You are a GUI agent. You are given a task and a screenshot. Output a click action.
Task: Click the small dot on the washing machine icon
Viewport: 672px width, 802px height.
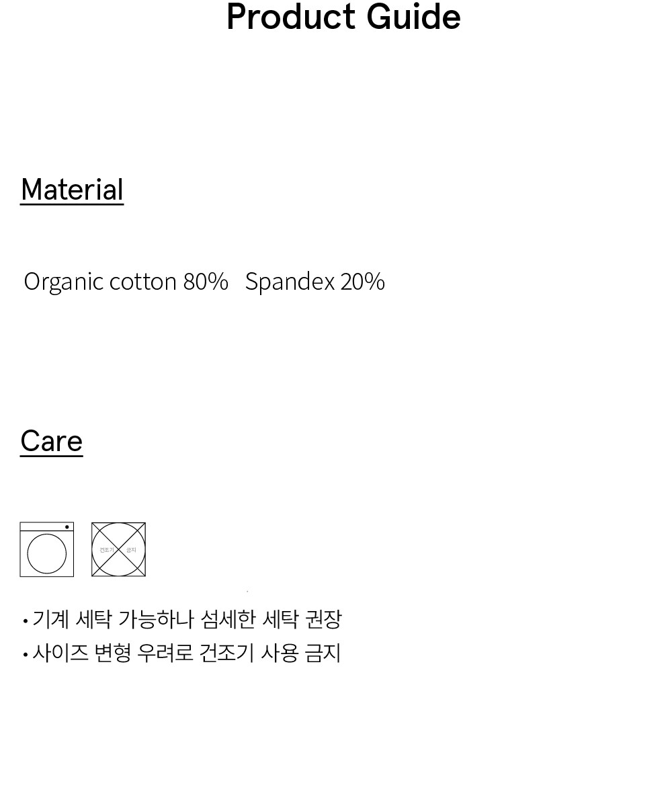(x=67, y=527)
